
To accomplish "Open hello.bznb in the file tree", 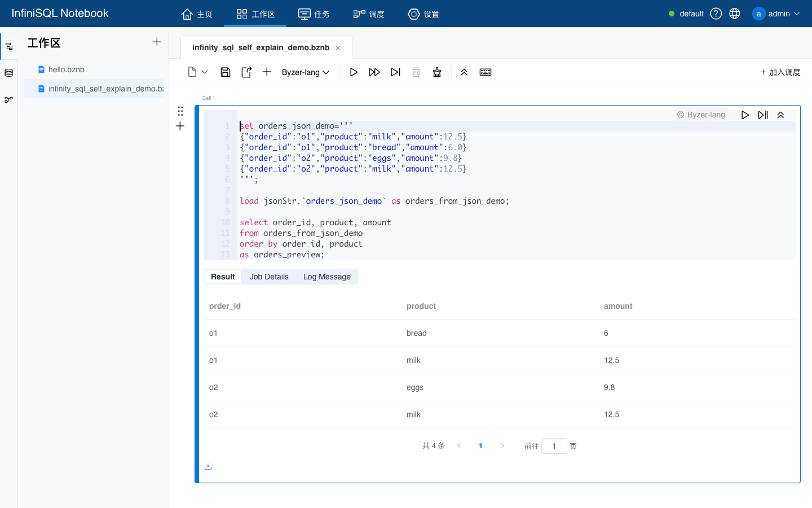I will (x=66, y=69).
